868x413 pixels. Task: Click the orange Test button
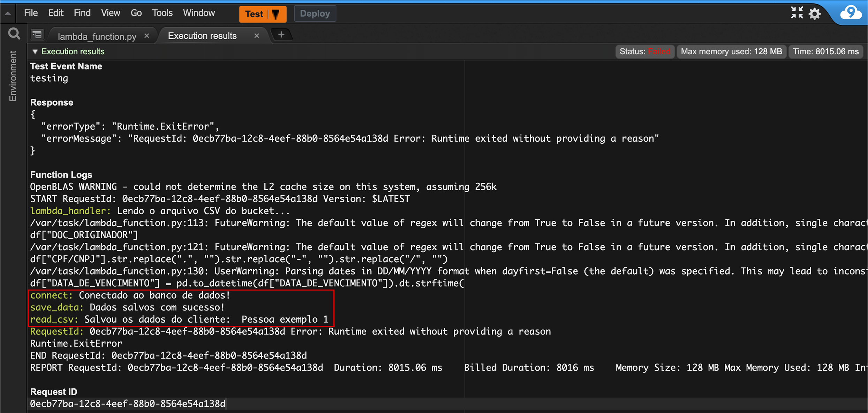pos(254,14)
